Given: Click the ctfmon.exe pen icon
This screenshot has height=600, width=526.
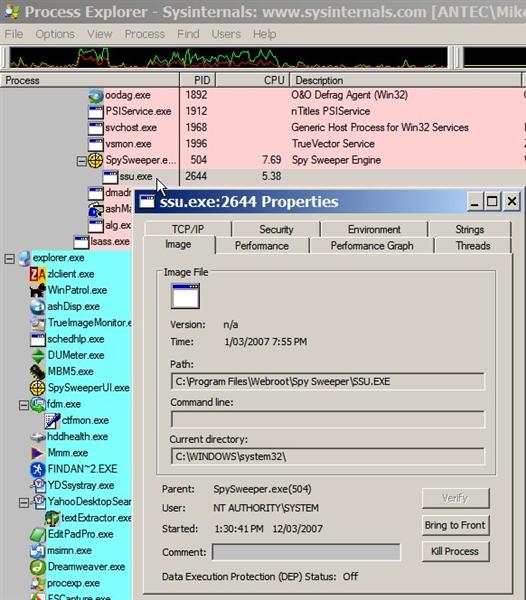Looking at the screenshot, I should coord(52,421).
